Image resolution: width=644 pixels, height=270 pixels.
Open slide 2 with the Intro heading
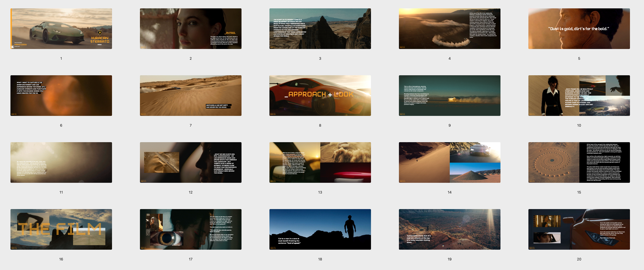coord(191,29)
